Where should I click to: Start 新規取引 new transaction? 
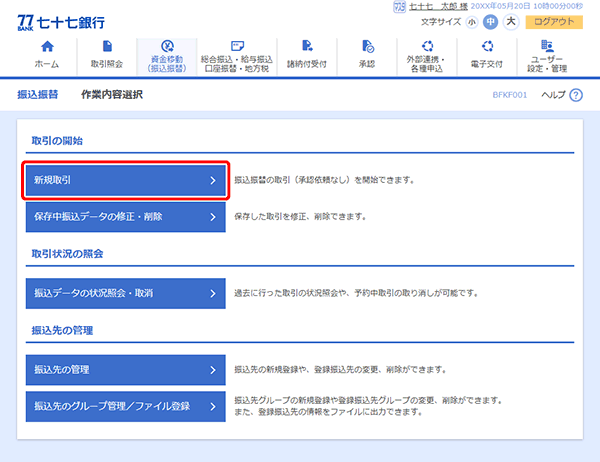[125, 181]
